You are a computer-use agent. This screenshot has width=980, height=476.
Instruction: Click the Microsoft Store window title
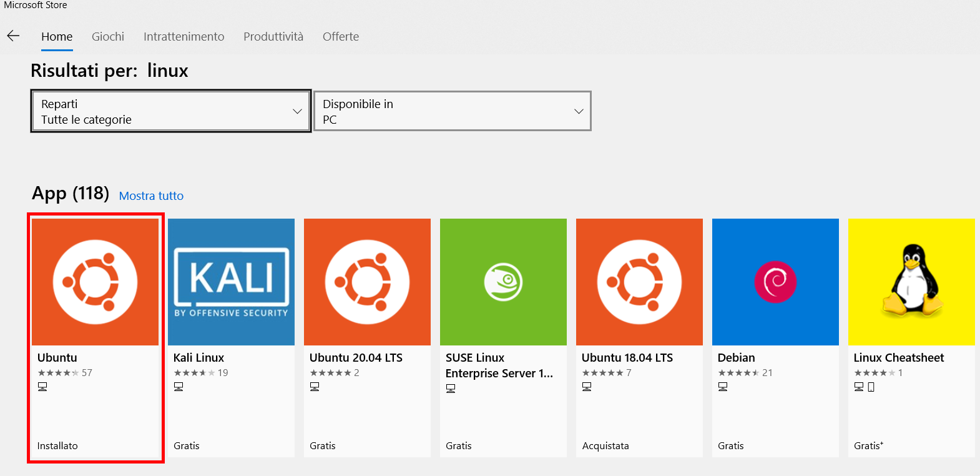point(36,5)
